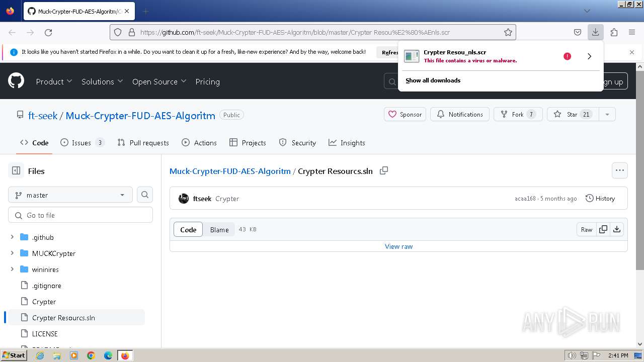Open the Firefox downloads toolbar icon
This screenshot has height=362, width=644.
click(x=595, y=32)
